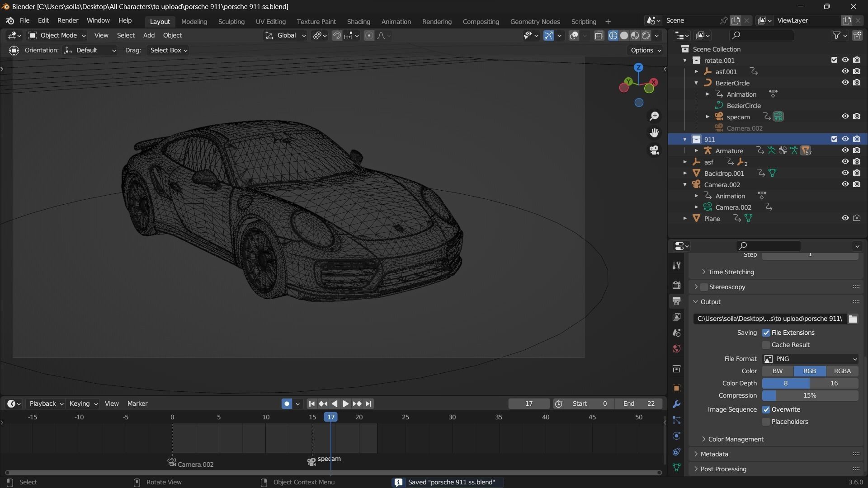Open the World properties tab

(676, 348)
